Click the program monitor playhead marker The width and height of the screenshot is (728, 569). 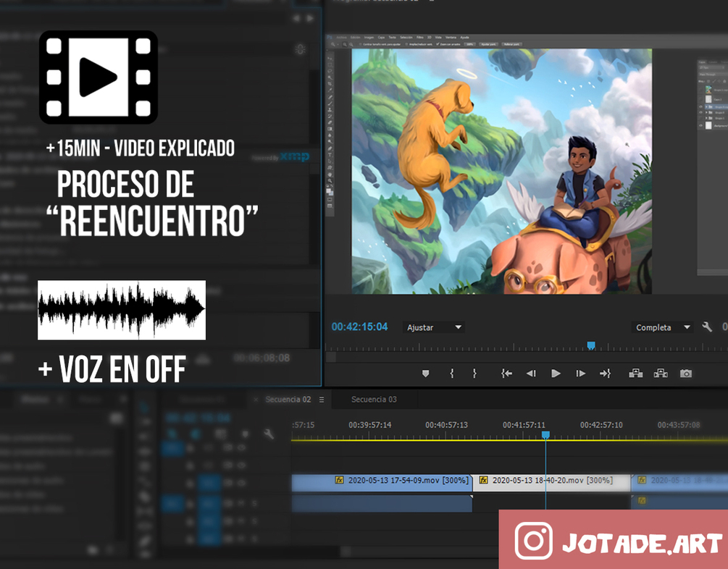point(591,346)
